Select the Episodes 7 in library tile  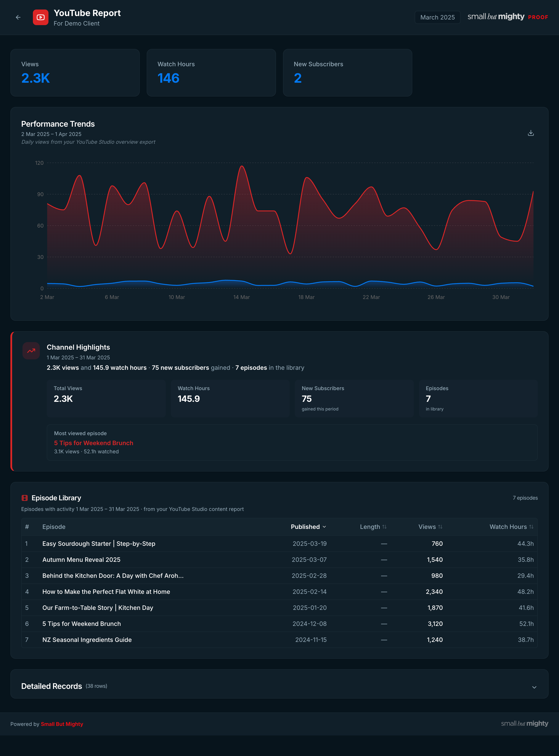coord(478,399)
